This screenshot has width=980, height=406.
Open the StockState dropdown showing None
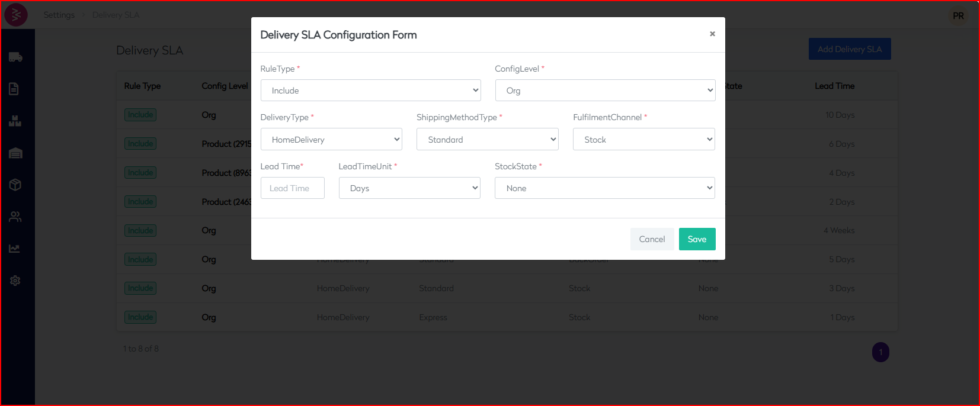[x=605, y=188]
